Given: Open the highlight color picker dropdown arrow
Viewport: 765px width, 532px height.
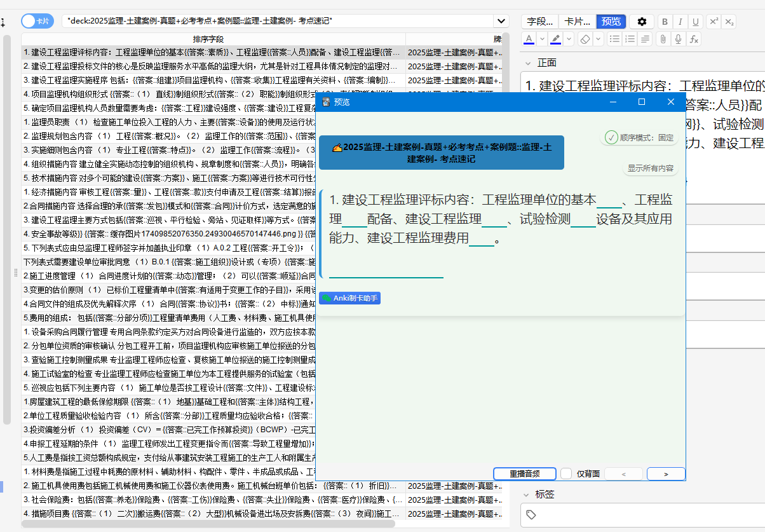Looking at the screenshot, I should click(x=569, y=39).
